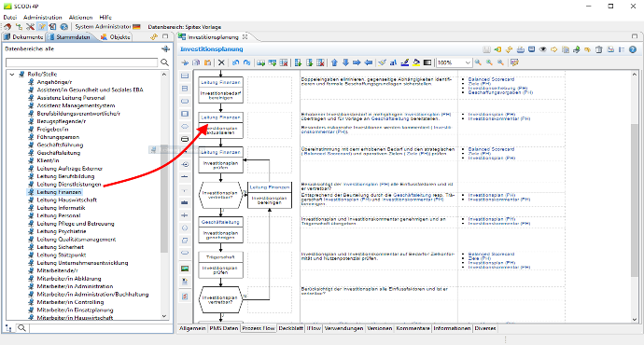Click the Stammdaten search input field
644x345 pixels.
click(x=81, y=62)
